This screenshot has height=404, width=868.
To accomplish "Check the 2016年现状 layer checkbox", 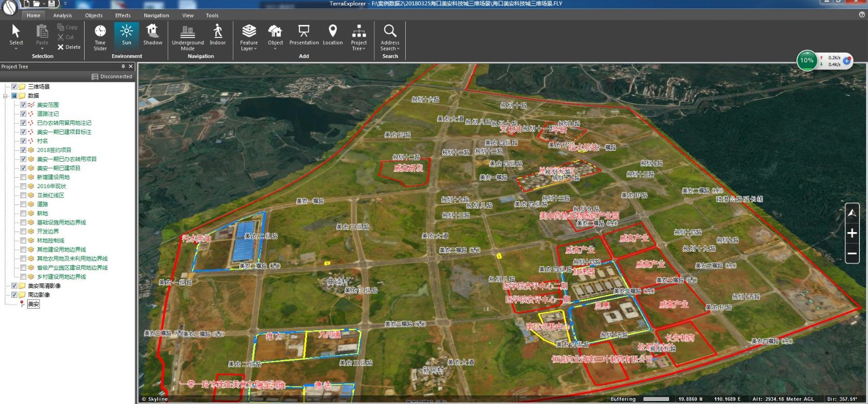I will (x=23, y=186).
